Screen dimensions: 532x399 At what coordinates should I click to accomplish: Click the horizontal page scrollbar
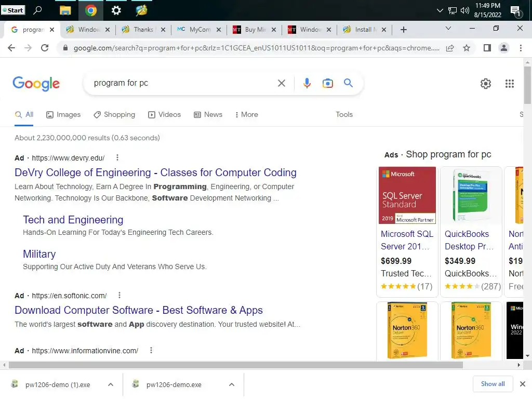[x=236, y=365]
